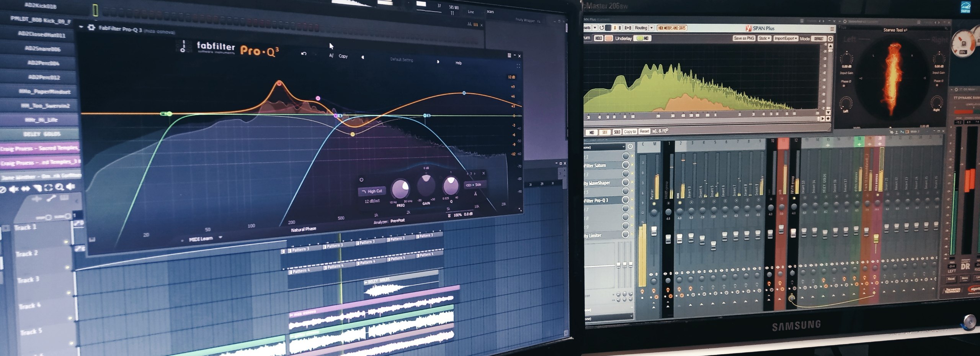
Task: Click MIDI Learn in Pro-Q 3
Action: tap(201, 239)
